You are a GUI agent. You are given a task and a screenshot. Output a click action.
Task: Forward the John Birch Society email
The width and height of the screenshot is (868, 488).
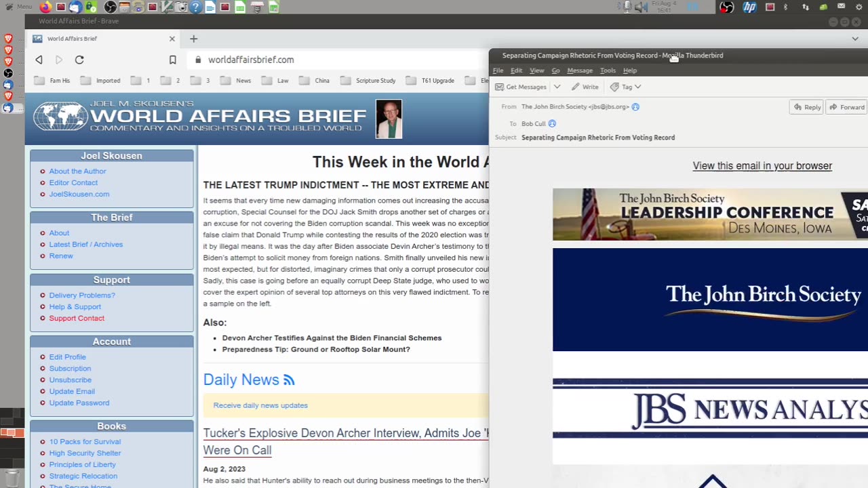(x=846, y=107)
